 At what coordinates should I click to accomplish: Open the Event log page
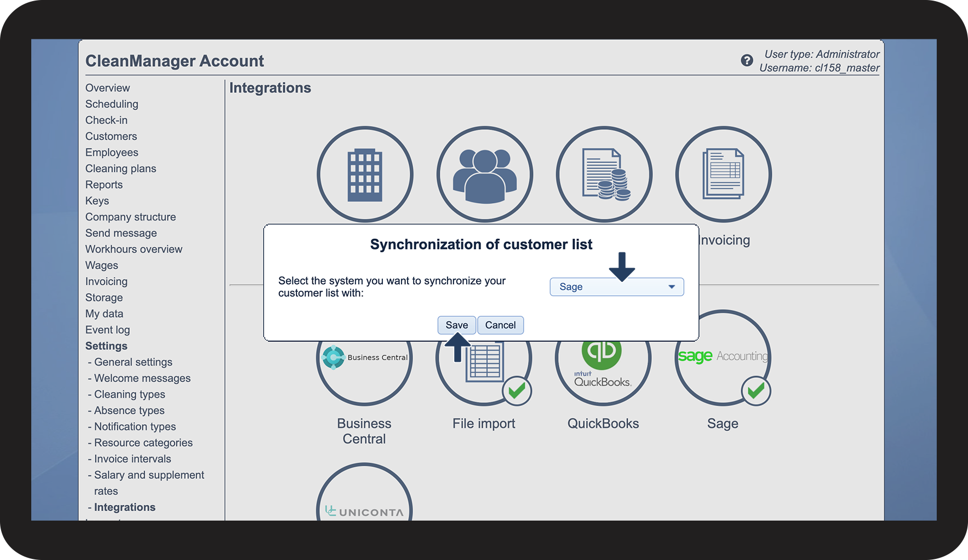107,330
